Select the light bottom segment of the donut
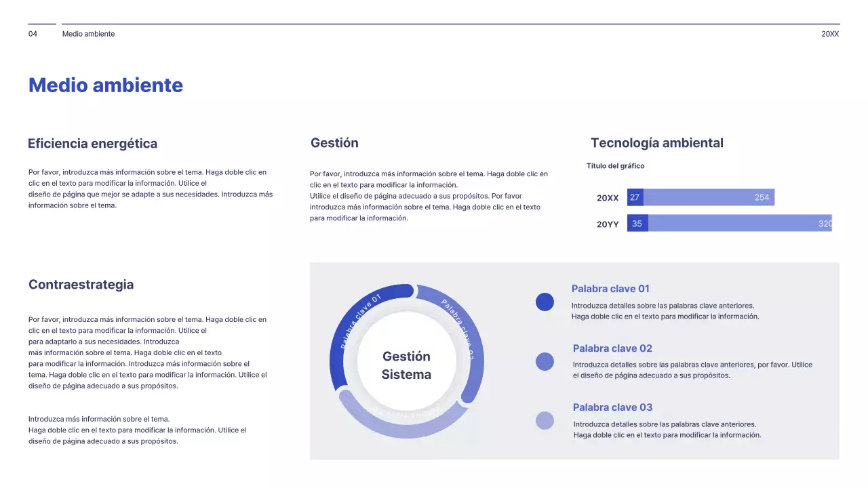The width and height of the screenshot is (868, 488). [x=406, y=424]
